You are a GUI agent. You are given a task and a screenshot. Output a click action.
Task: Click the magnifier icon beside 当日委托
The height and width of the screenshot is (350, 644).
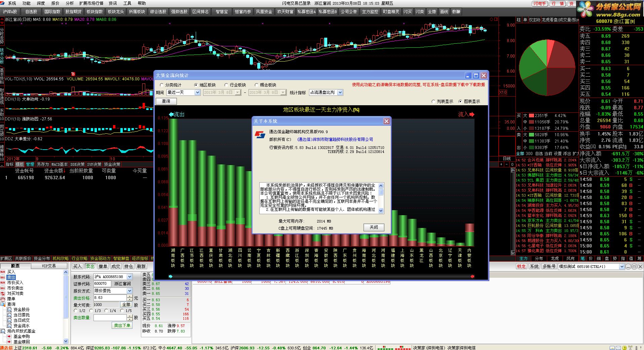[x=9, y=315]
